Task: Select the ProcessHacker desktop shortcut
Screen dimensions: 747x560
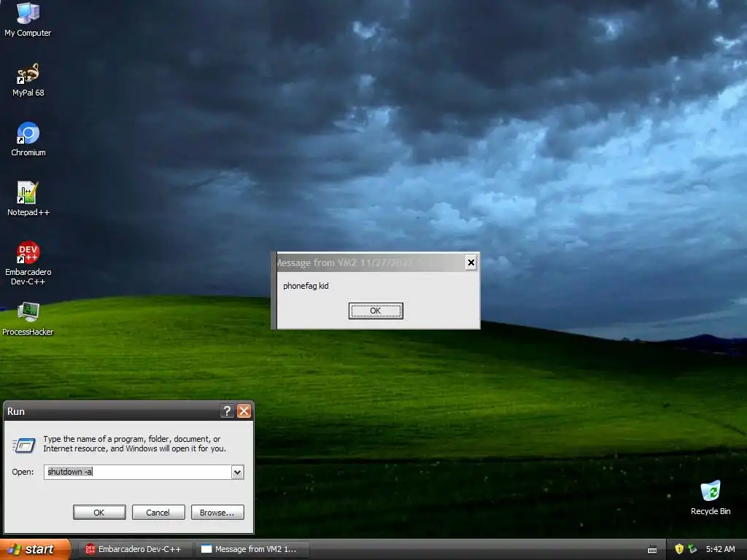Action: pyautogui.click(x=28, y=319)
